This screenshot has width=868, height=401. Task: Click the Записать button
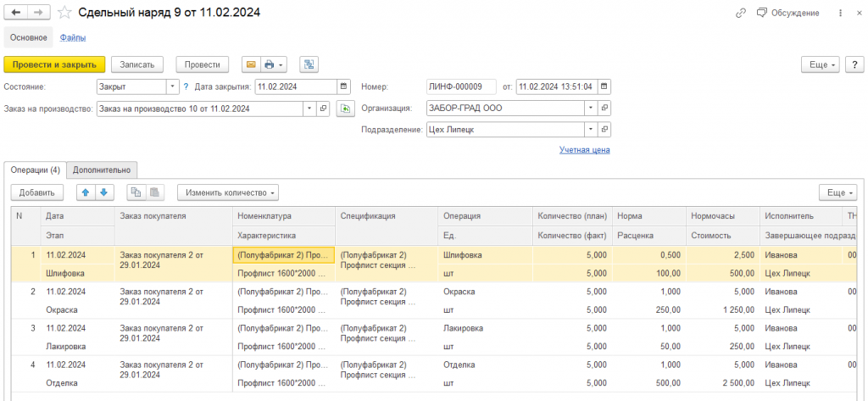point(136,64)
